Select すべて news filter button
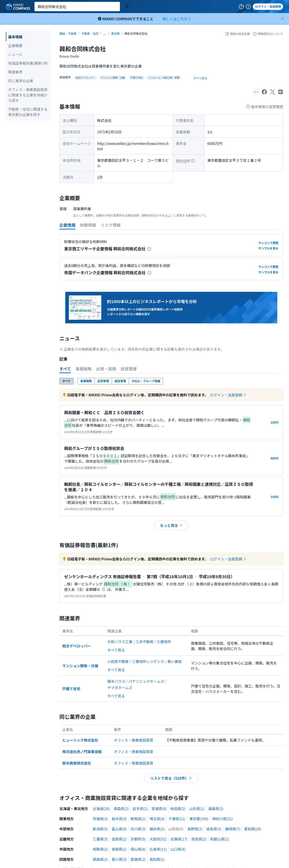Screen dimensions: 289x868 coord(67,381)
